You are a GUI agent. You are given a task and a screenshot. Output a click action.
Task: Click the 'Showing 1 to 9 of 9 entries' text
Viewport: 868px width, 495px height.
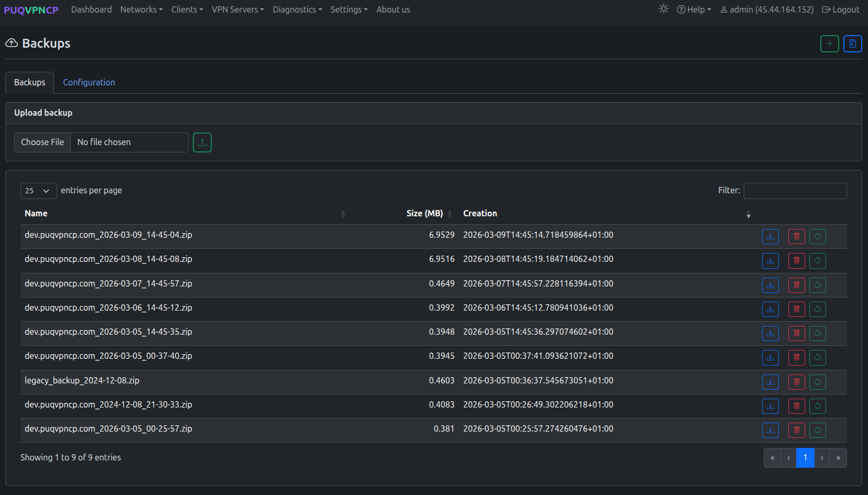pos(71,457)
